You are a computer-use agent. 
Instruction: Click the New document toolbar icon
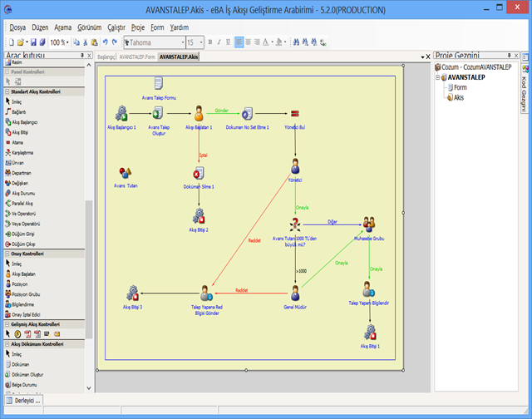[12, 42]
